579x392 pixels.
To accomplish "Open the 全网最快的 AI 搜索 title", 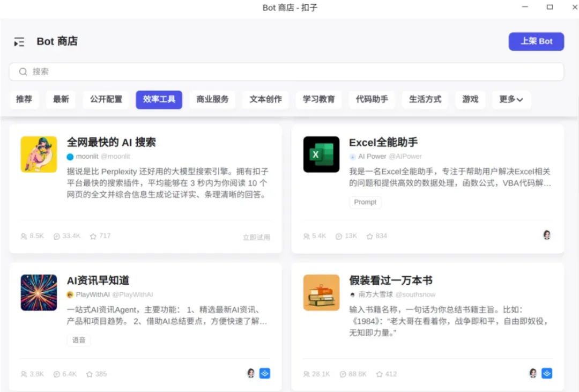I will click(111, 142).
